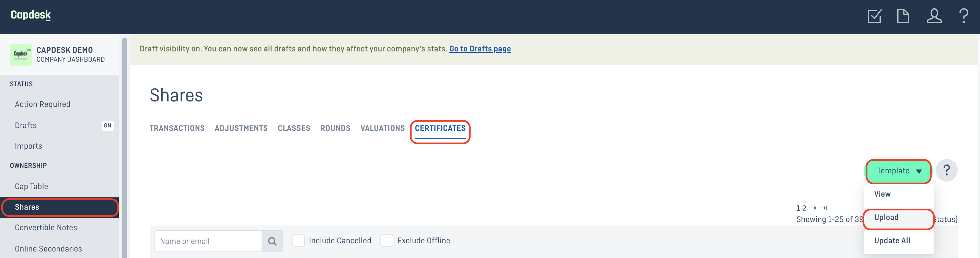
Task: Switch to the Classes tab
Action: pos(294,128)
